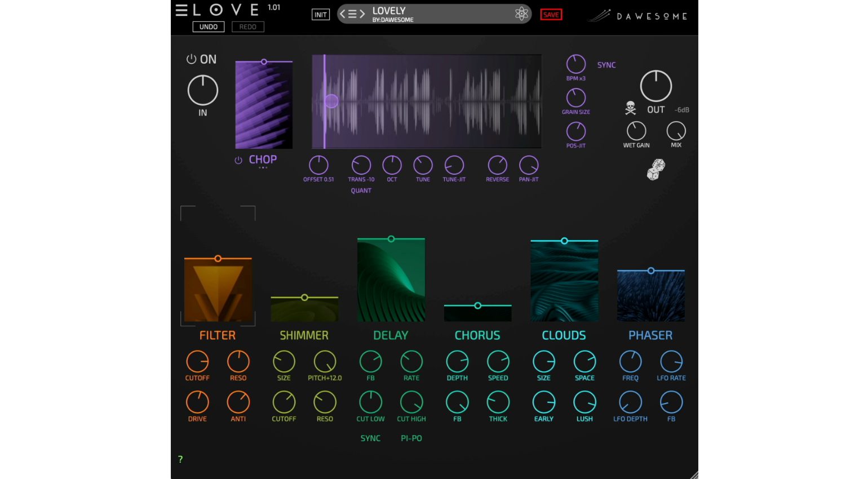Click the delay CUT HIGH knob
Image resolution: width=868 pixels, height=479 pixels.
pyautogui.click(x=411, y=402)
